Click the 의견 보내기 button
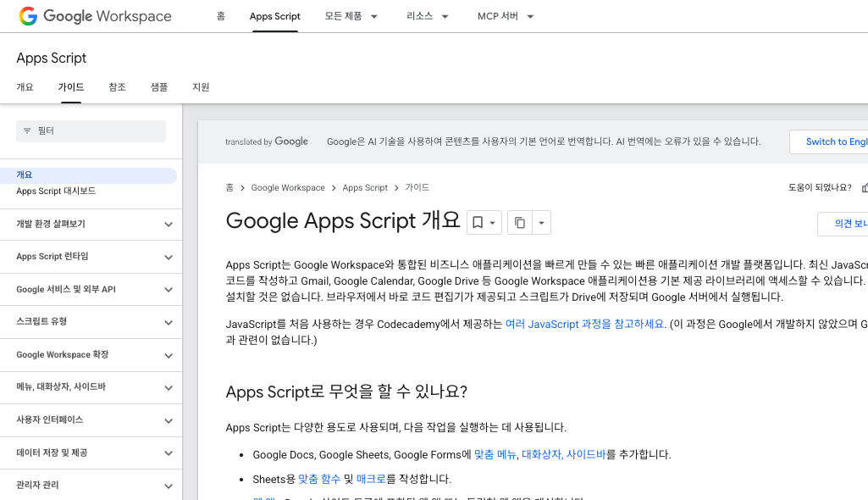Image resolution: width=868 pixels, height=500 pixels. click(843, 224)
